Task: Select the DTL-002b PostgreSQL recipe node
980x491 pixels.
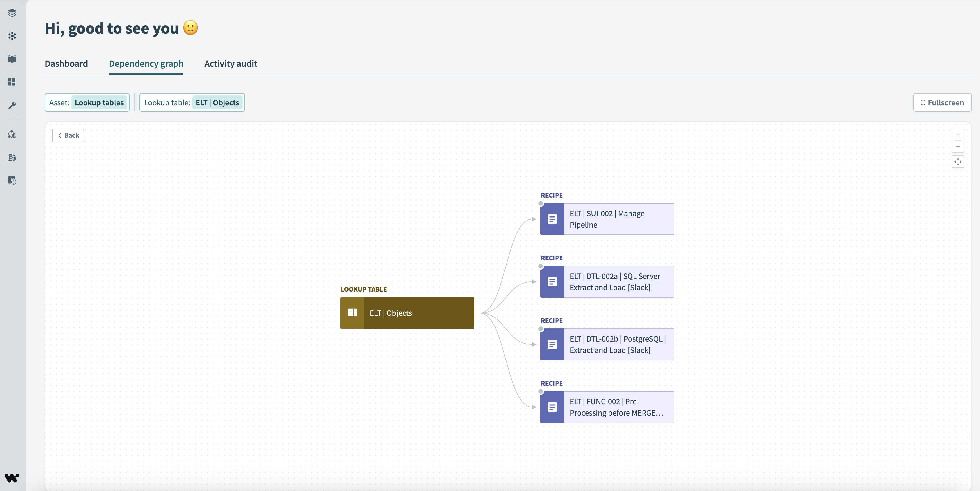Action: 607,344
